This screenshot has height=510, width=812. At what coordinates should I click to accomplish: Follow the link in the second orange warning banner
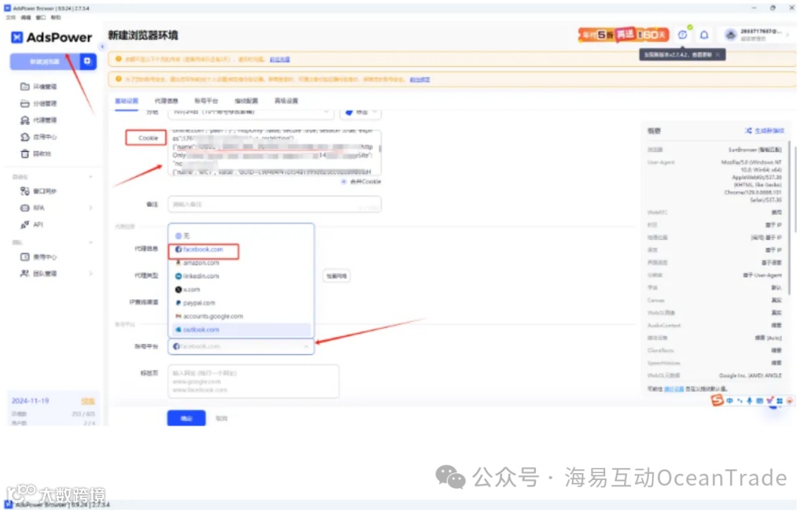click(420, 80)
